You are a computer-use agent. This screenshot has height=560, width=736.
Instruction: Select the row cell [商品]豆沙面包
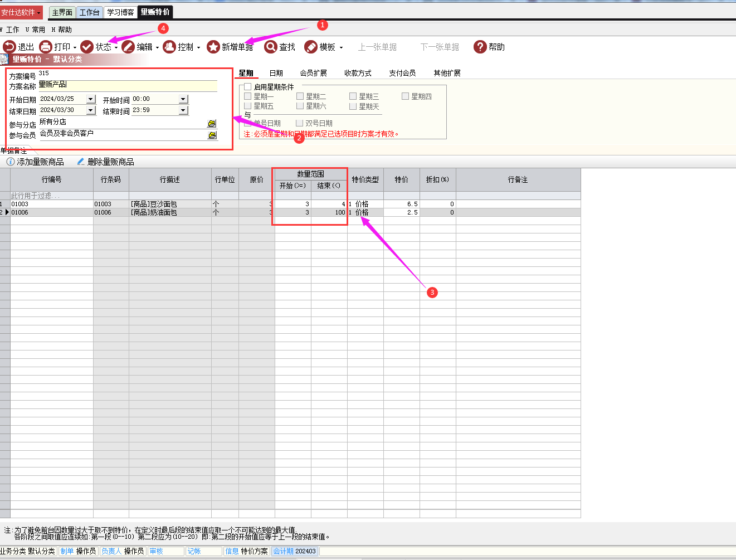170,204
